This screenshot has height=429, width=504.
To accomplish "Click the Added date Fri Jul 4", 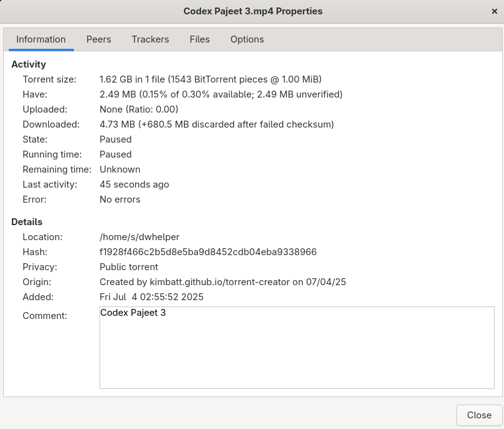I will (x=152, y=297).
